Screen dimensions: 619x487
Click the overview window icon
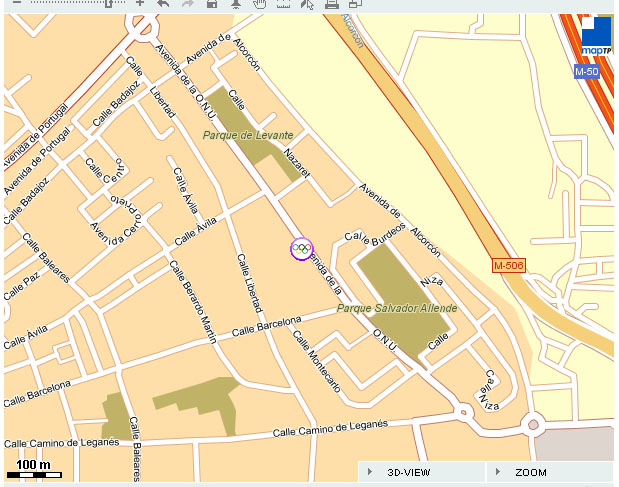click(355, 3)
